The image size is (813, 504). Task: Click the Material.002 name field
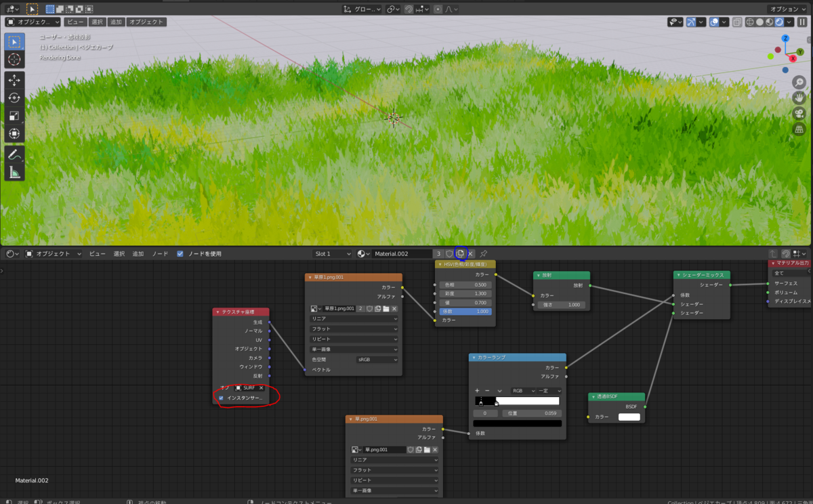402,253
